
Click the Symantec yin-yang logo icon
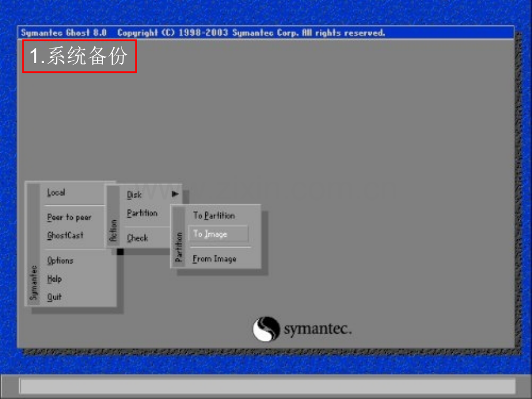(x=266, y=329)
